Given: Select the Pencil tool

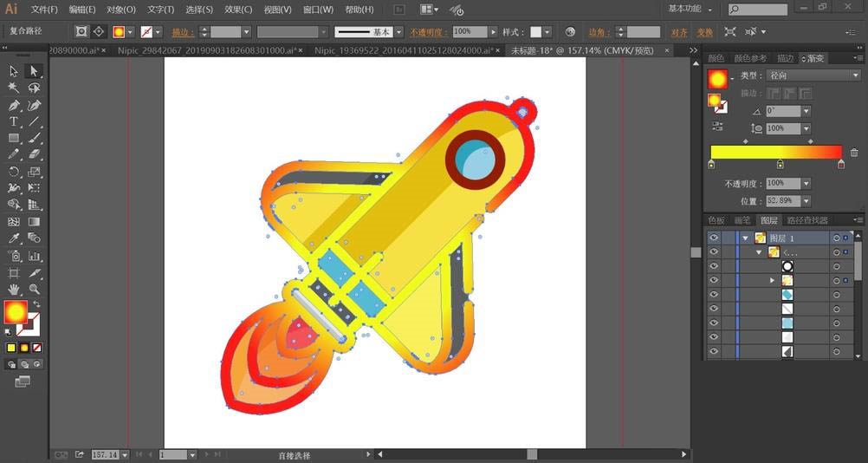Looking at the screenshot, I should (14, 154).
